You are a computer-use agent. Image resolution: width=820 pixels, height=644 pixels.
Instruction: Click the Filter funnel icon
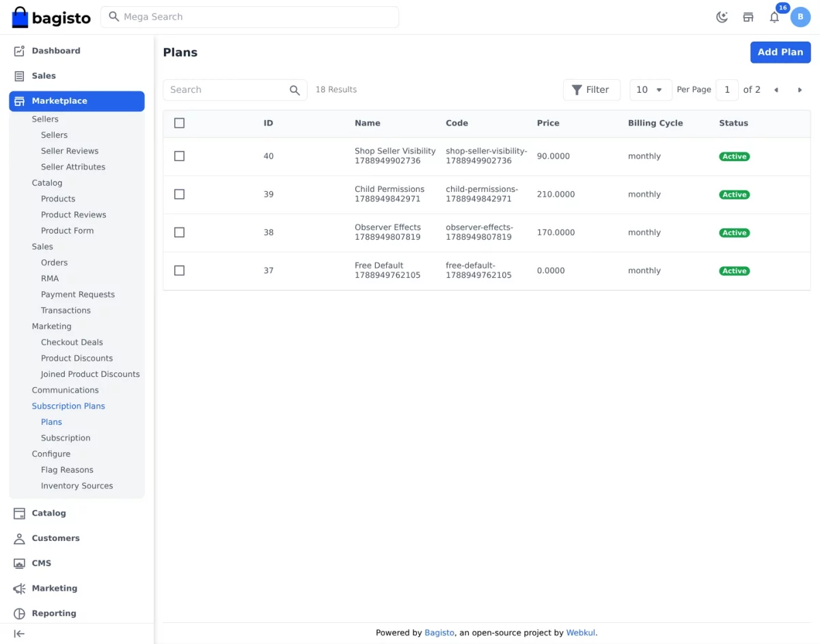click(x=577, y=90)
